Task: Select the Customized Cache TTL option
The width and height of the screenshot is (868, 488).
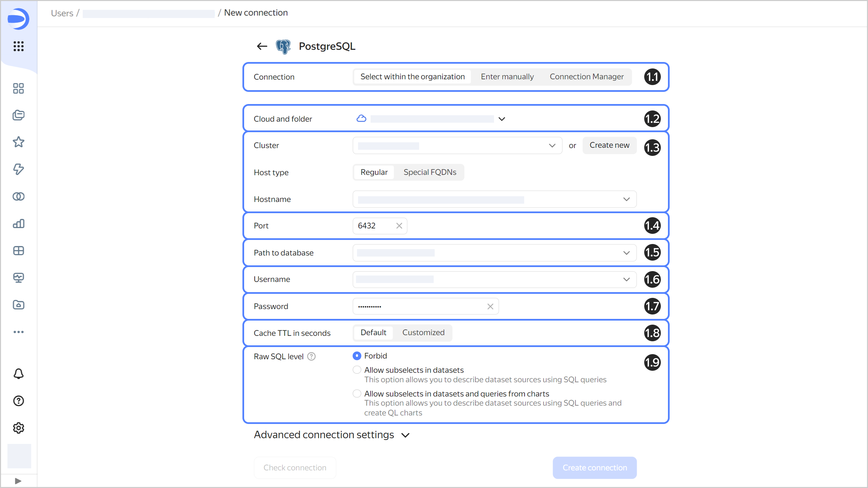Action: (x=423, y=332)
